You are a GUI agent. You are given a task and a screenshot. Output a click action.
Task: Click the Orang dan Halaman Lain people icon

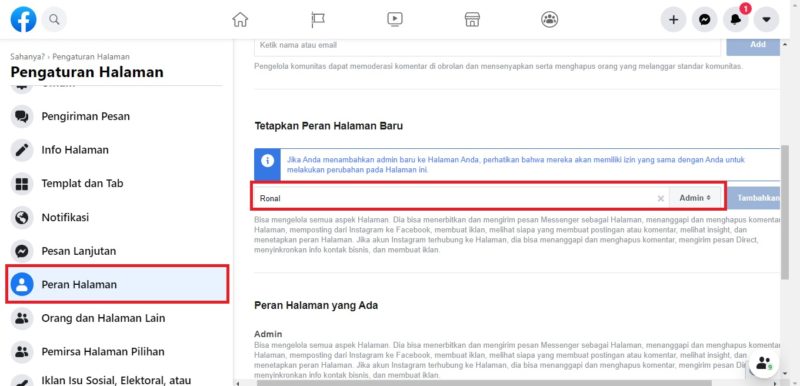tap(22, 318)
